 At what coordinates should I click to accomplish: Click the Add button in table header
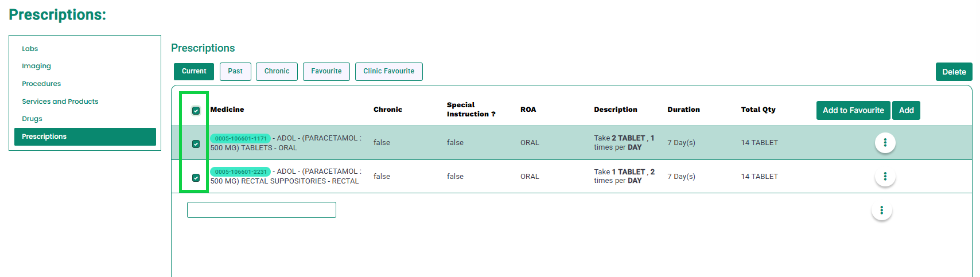click(906, 111)
